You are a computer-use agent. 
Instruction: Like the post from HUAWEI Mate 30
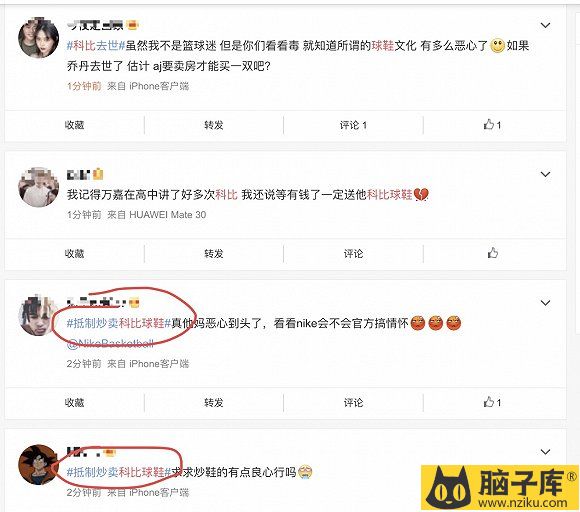pyautogui.click(x=492, y=253)
